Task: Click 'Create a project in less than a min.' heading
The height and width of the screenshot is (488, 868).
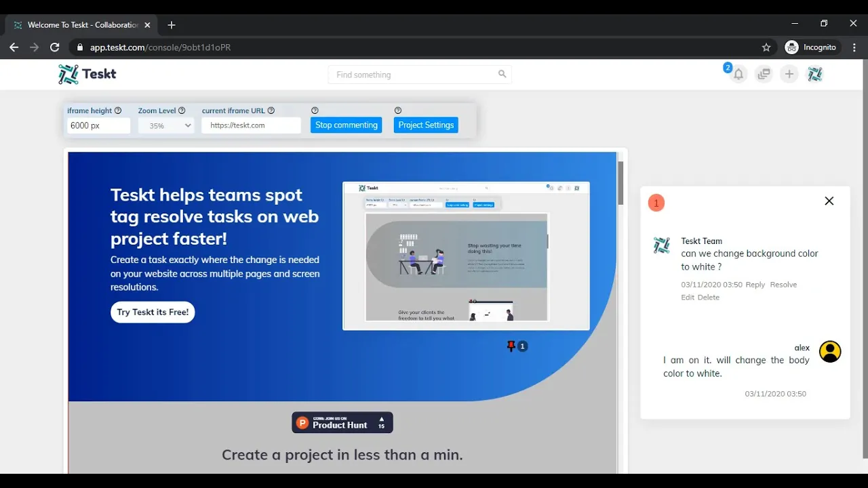Action: [342, 455]
